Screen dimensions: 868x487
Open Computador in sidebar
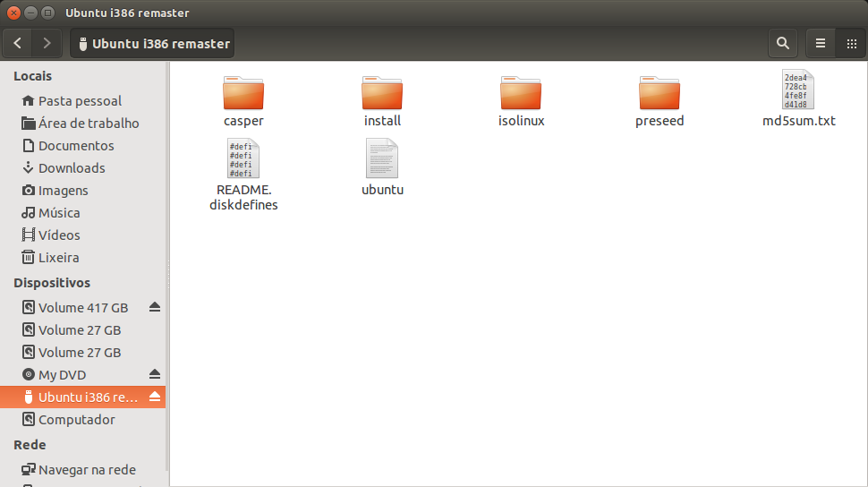coord(83,419)
